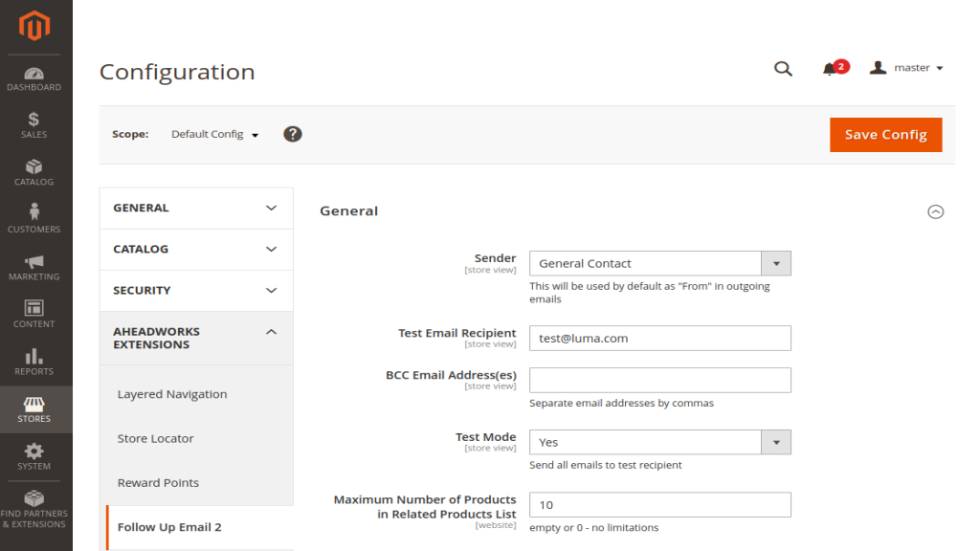The width and height of the screenshot is (980, 551).
Task: Open the Dashboard section
Action: 34,78
